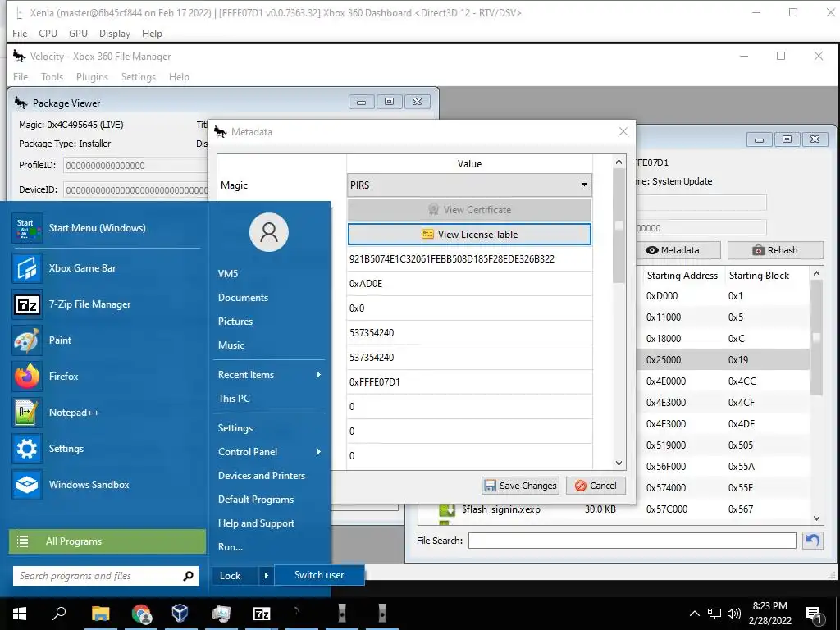Open Xenia Display menu
Screen dimensions: 840x630
pos(115,33)
